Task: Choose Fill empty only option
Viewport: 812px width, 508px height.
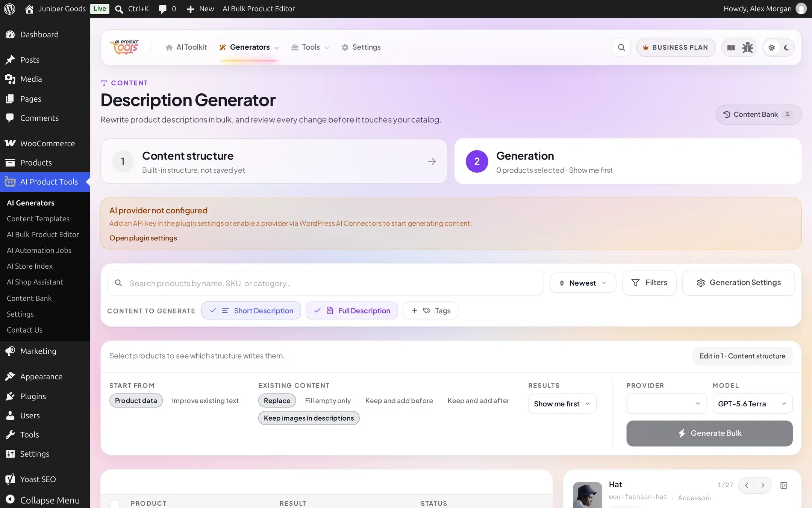Action: pyautogui.click(x=328, y=401)
